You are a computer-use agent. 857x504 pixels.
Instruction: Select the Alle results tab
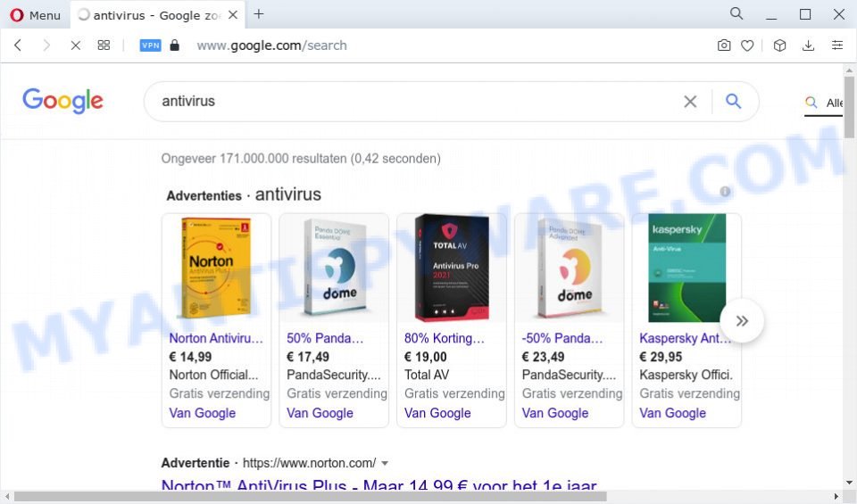click(824, 103)
